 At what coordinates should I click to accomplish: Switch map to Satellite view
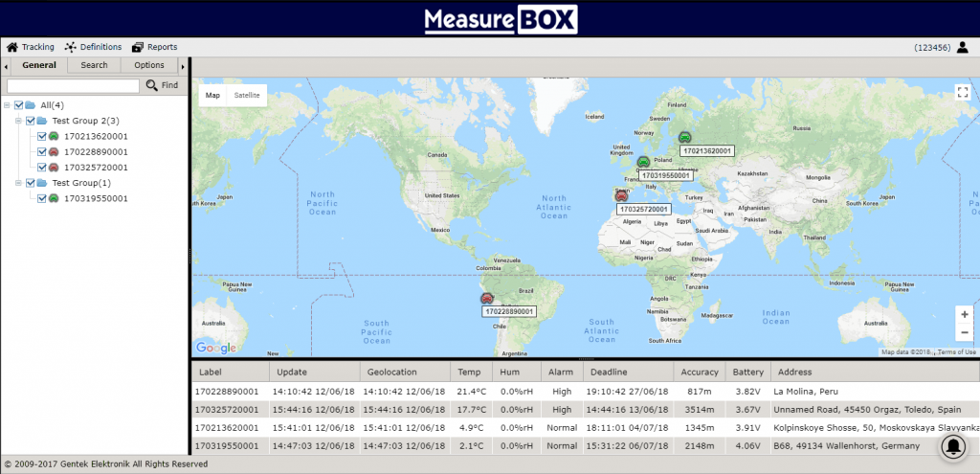[247, 96]
